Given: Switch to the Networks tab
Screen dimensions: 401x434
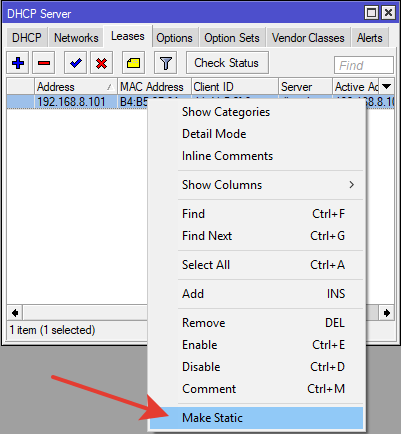Looking at the screenshot, I should [x=76, y=38].
